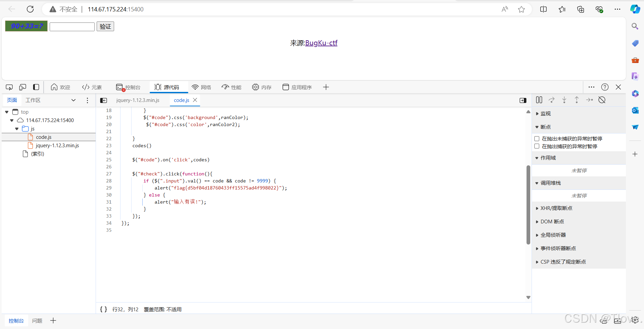Screen dimensions: 644x329
Task: Switch to the 控制台 tab
Action: pos(129,87)
